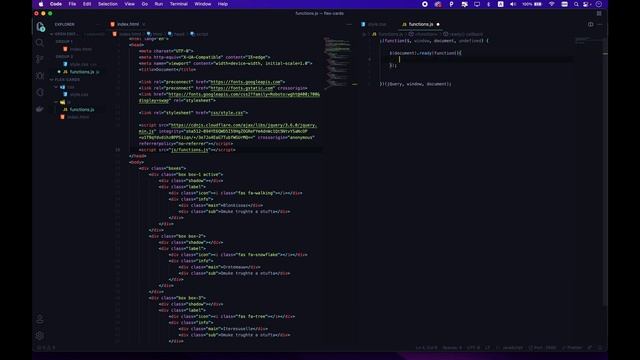Open functions.js inside the js folder
The image size is (640, 360).
coord(82,110)
